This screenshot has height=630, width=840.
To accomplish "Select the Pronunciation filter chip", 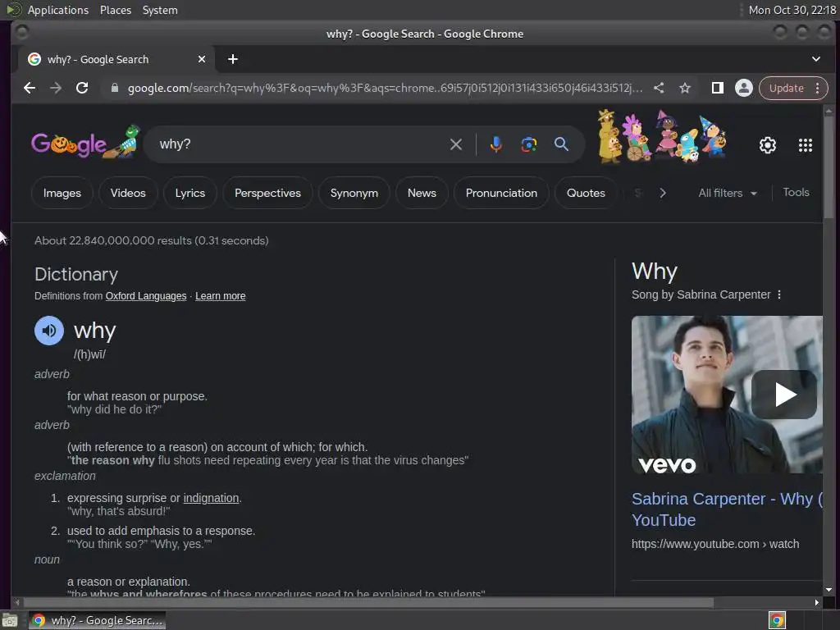I will (501, 193).
